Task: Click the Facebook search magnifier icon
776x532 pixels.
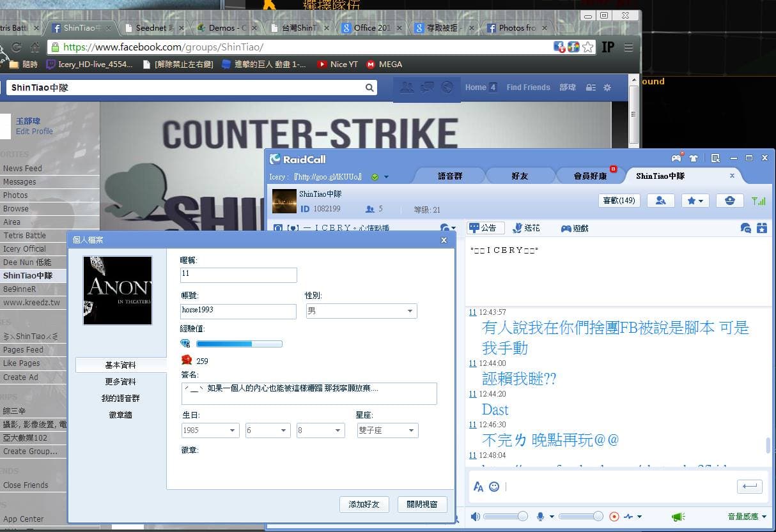Action: pyautogui.click(x=369, y=87)
